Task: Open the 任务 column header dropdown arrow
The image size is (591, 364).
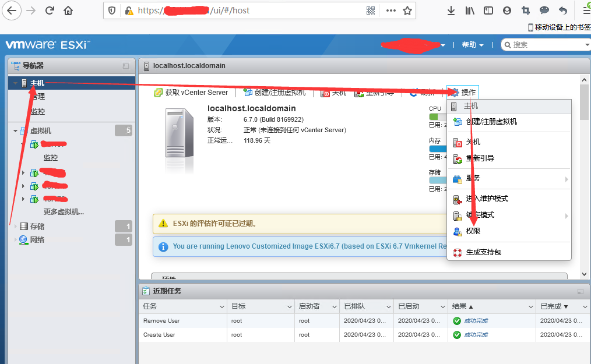Action: click(221, 307)
